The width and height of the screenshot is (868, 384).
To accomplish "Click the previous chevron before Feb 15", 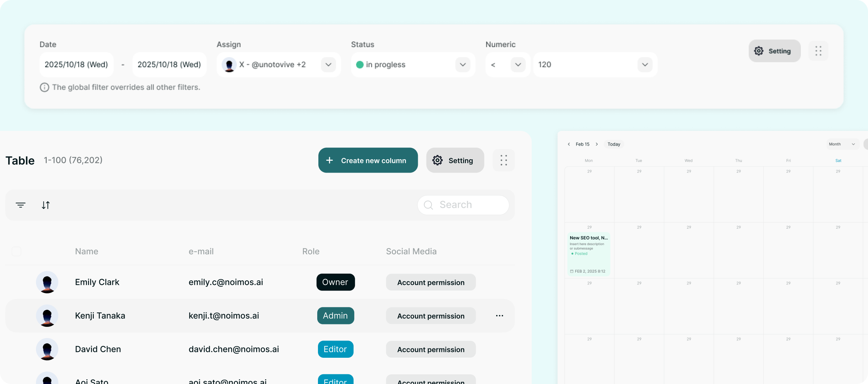I will pos(569,144).
